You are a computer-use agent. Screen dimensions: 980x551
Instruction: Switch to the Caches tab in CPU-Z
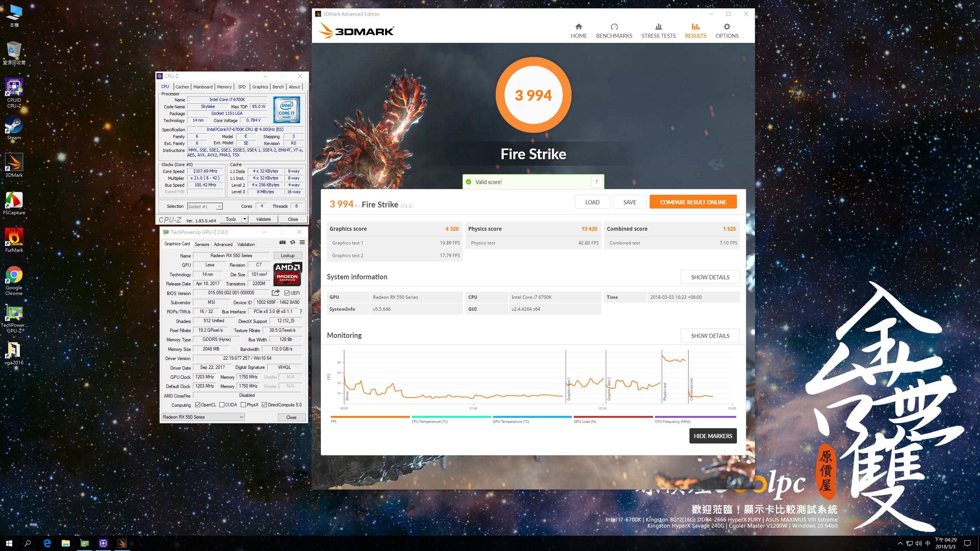pyautogui.click(x=182, y=87)
